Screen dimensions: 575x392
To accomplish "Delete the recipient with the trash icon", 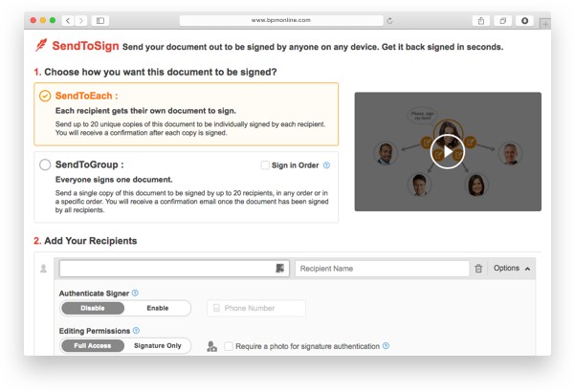I will click(478, 269).
